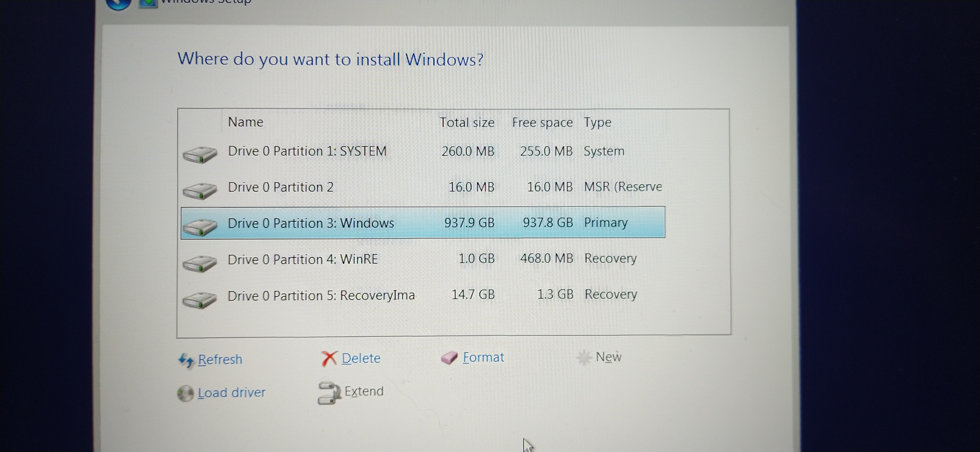Format the selected partition

tap(483, 357)
